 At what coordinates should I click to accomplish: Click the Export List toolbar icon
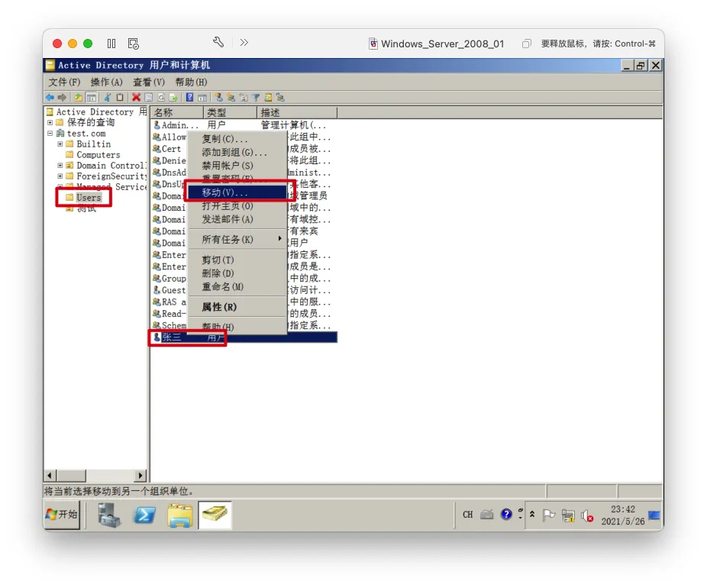(x=173, y=98)
